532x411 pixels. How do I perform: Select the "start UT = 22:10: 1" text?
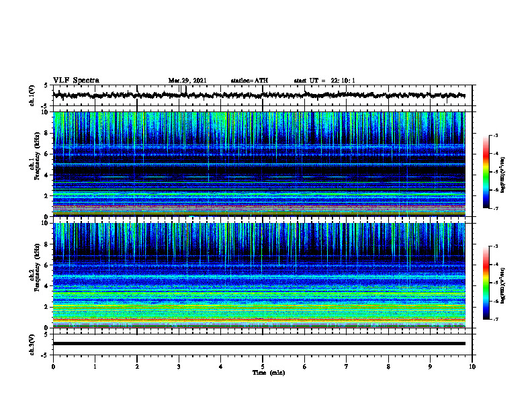tap(324, 81)
